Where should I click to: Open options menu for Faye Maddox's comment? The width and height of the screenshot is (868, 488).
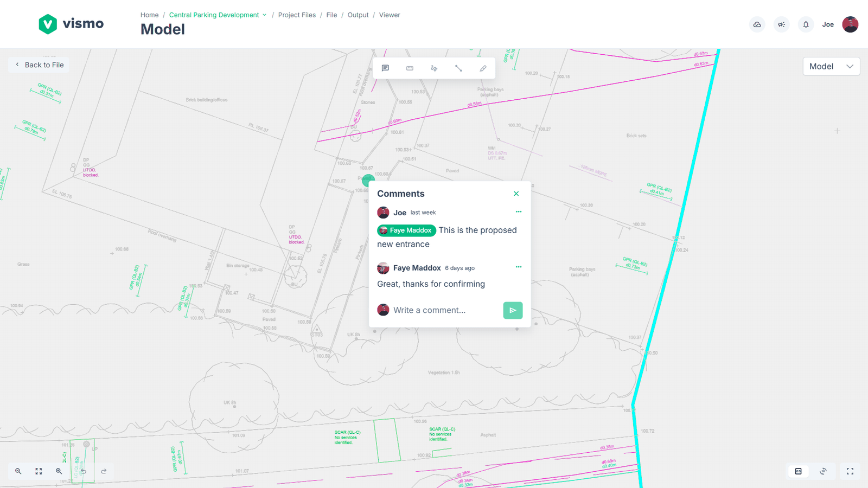[x=519, y=267]
